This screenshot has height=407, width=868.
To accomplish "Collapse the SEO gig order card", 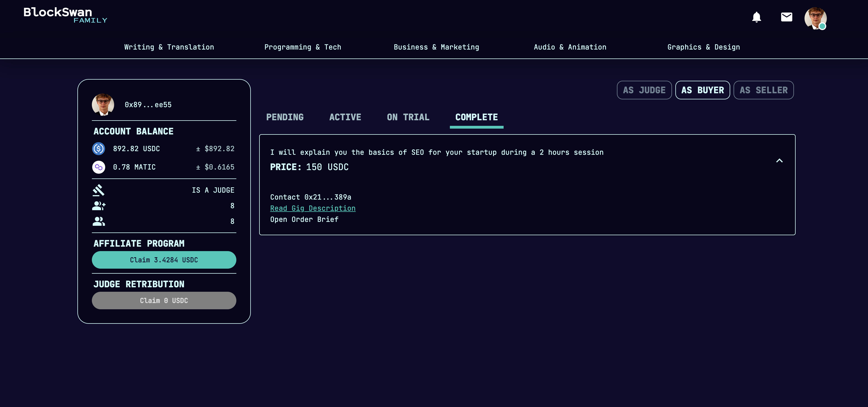I will point(779,161).
